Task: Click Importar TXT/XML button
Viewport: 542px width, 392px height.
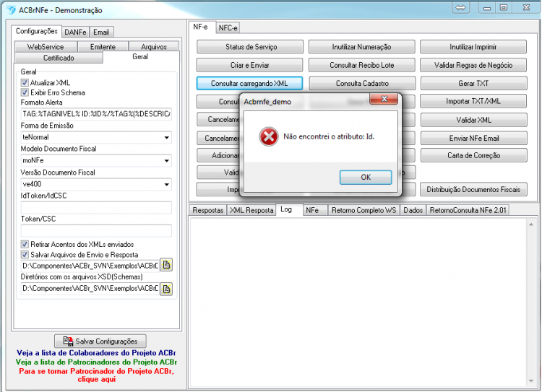Action: pyautogui.click(x=473, y=101)
